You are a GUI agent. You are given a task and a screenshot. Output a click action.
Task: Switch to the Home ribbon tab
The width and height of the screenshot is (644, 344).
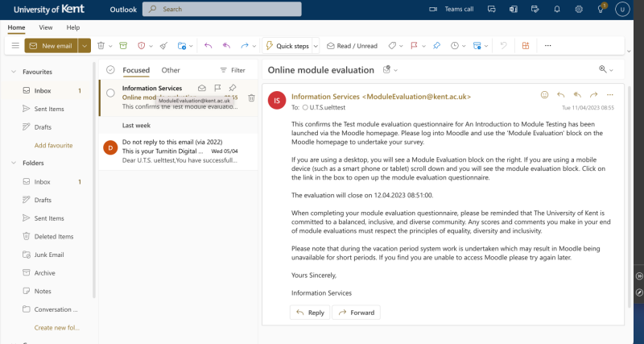[16, 27]
